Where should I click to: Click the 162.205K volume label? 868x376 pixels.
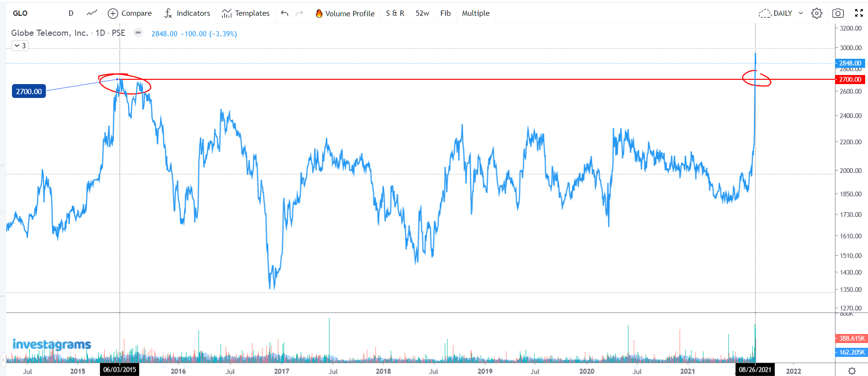coord(852,352)
